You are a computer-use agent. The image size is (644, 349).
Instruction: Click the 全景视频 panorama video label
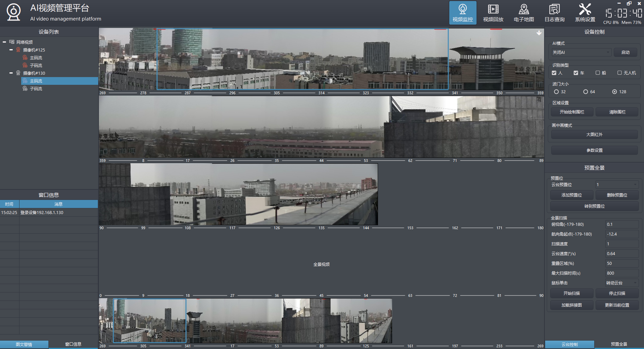point(321,265)
